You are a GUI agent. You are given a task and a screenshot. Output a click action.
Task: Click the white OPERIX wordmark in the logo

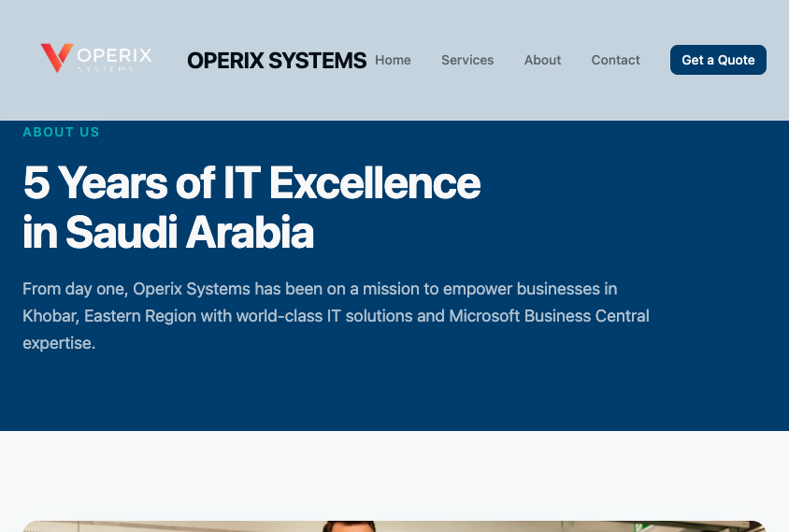[x=114, y=55]
